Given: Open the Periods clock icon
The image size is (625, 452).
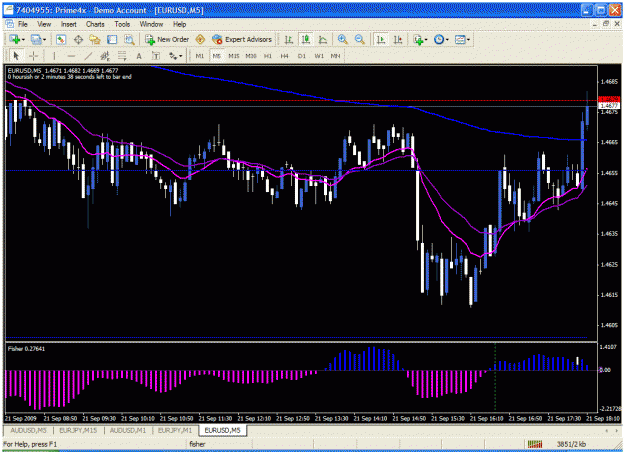Looking at the screenshot, I should pyautogui.click(x=439, y=39).
